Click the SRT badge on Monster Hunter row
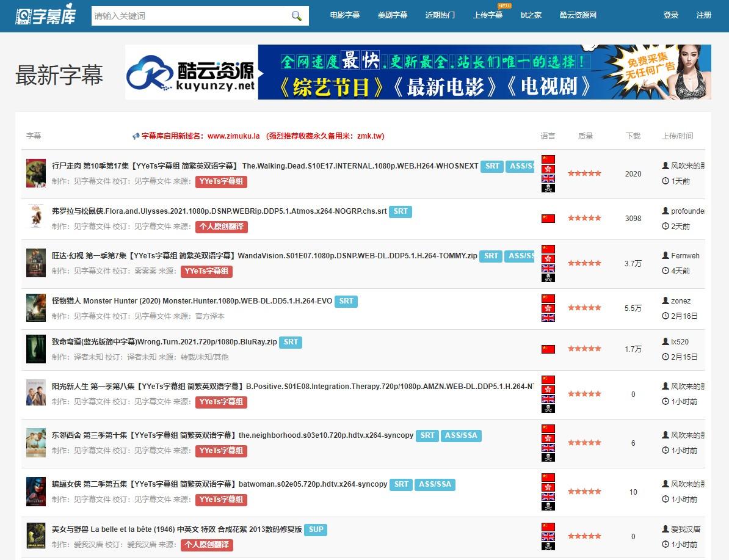Screen dimensions: 729x560 point(346,301)
